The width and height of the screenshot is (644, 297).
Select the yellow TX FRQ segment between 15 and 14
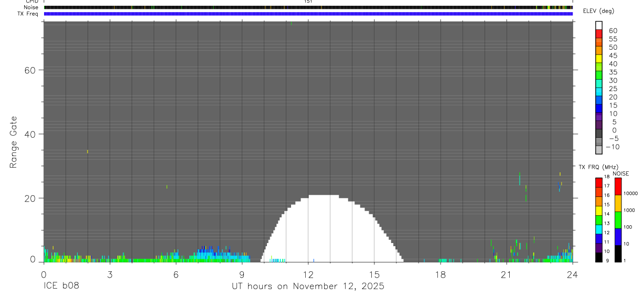tap(598, 210)
